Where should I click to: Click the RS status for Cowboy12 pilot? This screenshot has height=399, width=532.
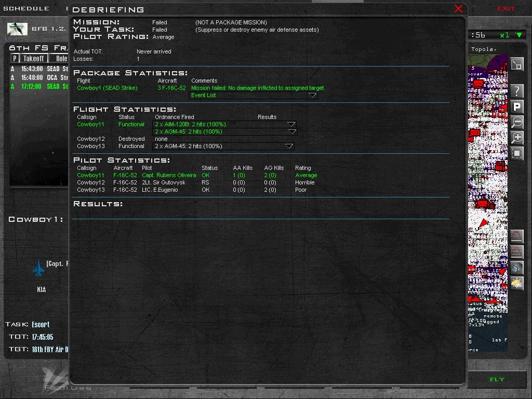205,182
